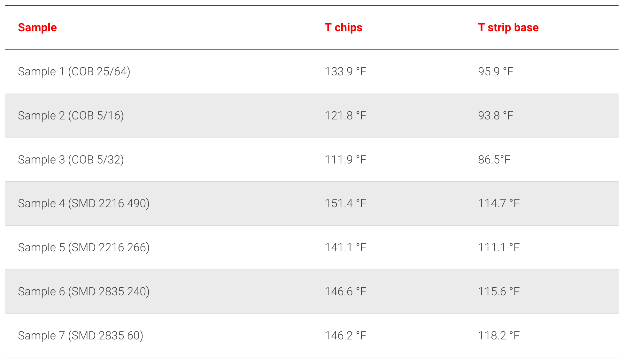
Task: Select the Sample 2 (COB 5/16) cell
Action: coord(71,116)
